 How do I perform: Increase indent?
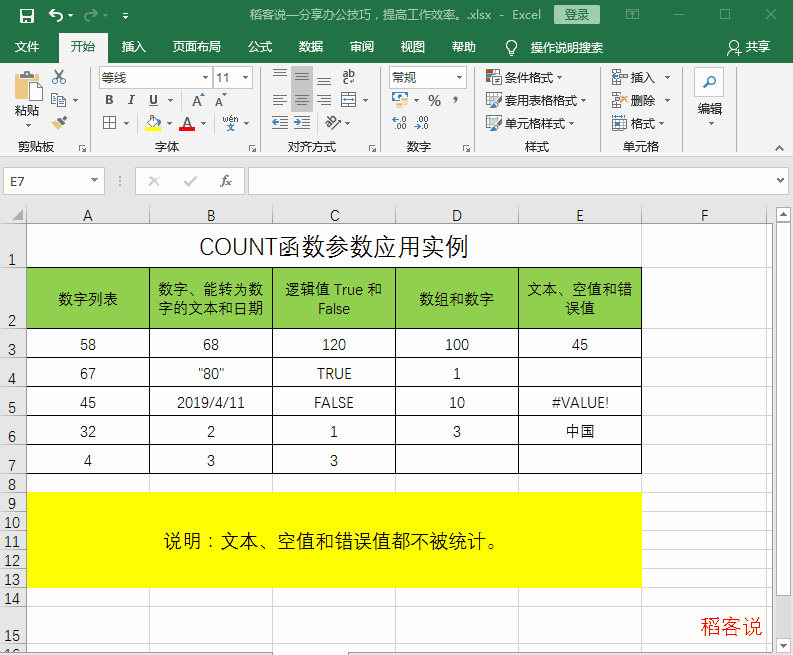[x=302, y=122]
